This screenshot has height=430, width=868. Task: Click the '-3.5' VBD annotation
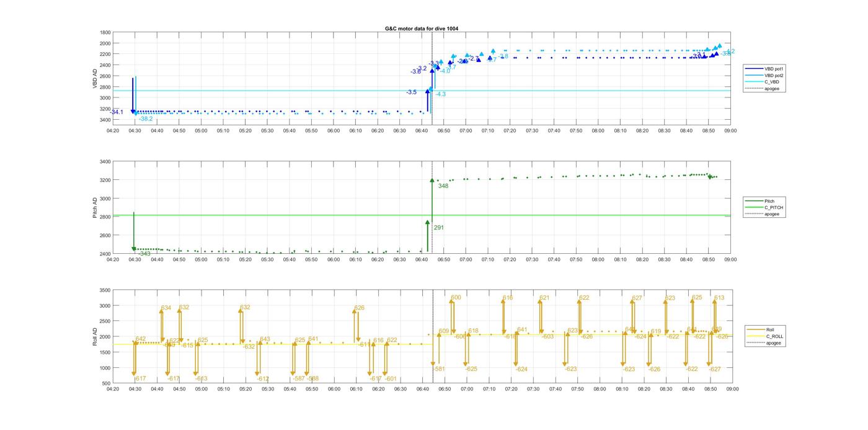(412, 92)
